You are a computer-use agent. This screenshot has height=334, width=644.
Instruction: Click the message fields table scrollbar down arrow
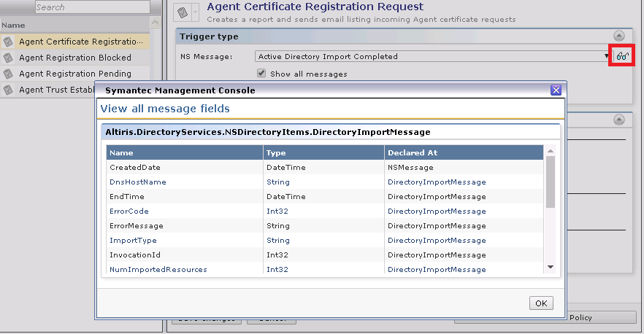pyautogui.click(x=551, y=268)
